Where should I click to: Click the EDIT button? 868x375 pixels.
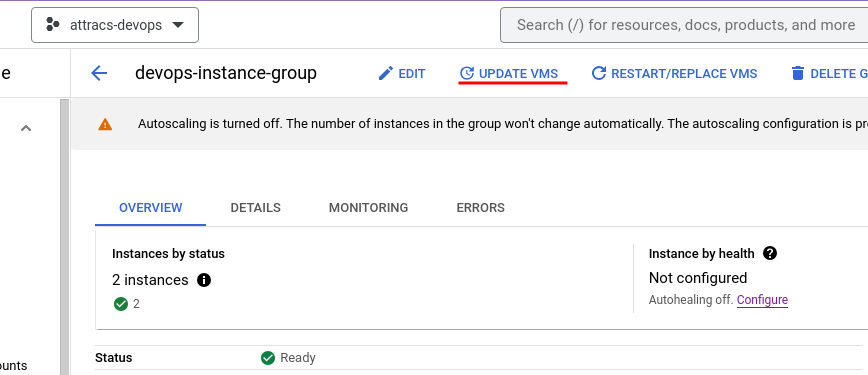coord(401,74)
